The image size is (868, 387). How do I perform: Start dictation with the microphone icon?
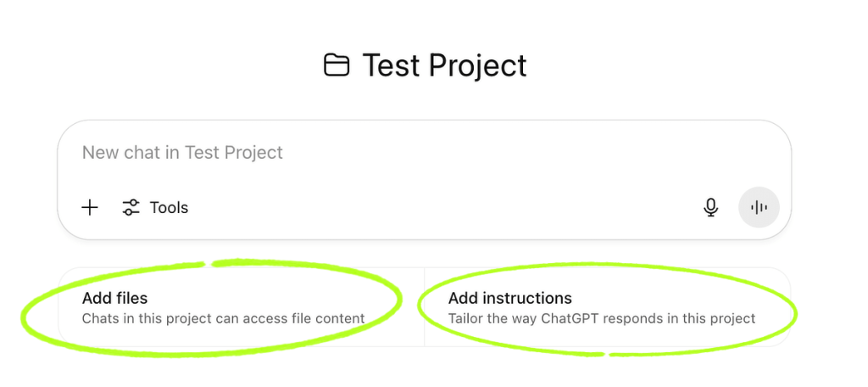click(x=711, y=208)
